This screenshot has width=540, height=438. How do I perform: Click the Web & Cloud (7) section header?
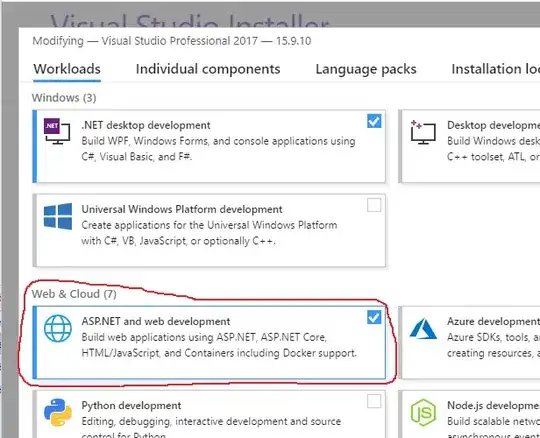point(74,294)
